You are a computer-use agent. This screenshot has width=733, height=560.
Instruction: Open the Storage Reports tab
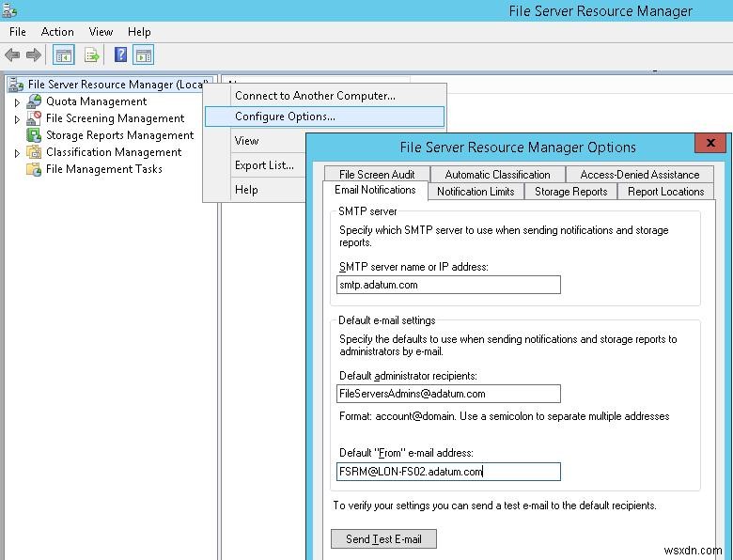click(x=570, y=191)
